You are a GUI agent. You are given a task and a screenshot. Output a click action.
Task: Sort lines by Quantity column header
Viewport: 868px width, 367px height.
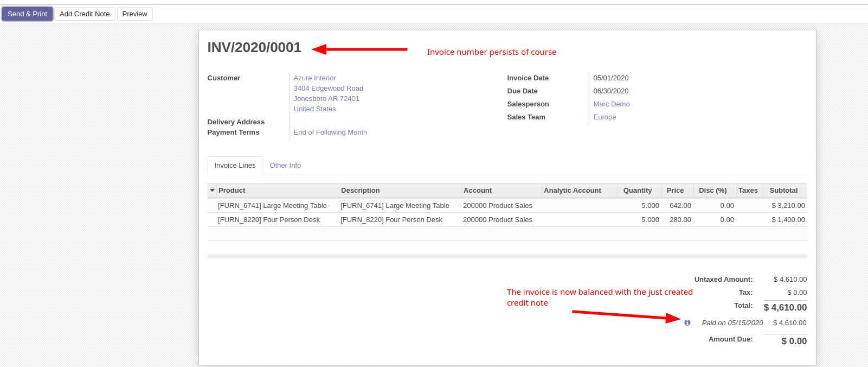(637, 191)
